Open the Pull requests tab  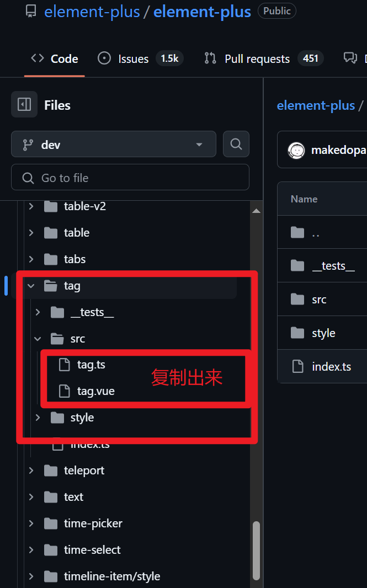pyautogui.click(x=263, y=58)
